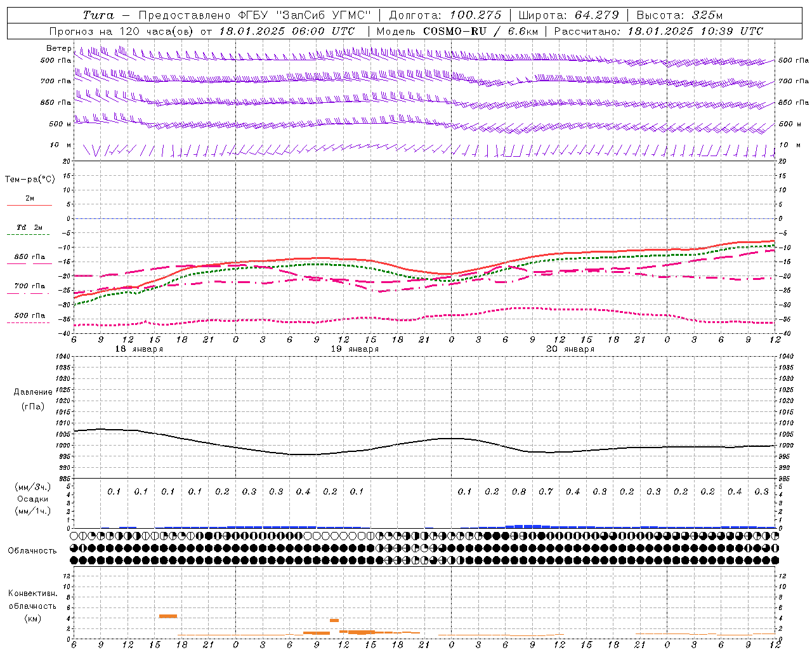Click the tall orange convective cloud bar near 4 km
This screenshot has width=812, height=650.
click(x=168, y=616)
